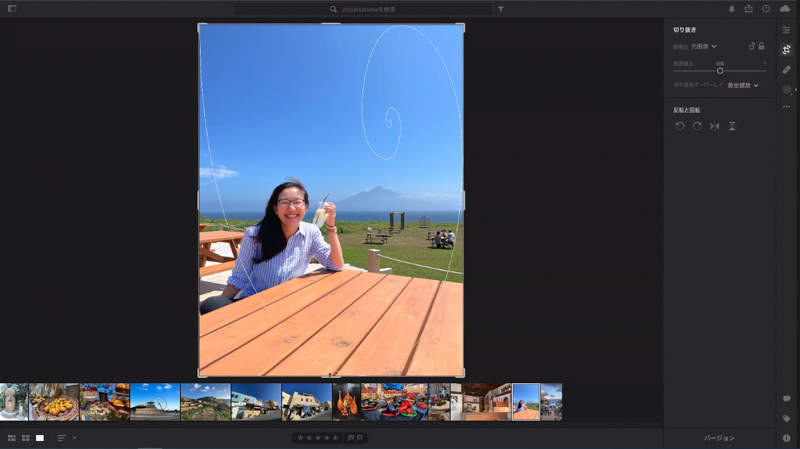
Task: Click the バージョン versions button
Action: pyautogui.click(x=719, y=438)
